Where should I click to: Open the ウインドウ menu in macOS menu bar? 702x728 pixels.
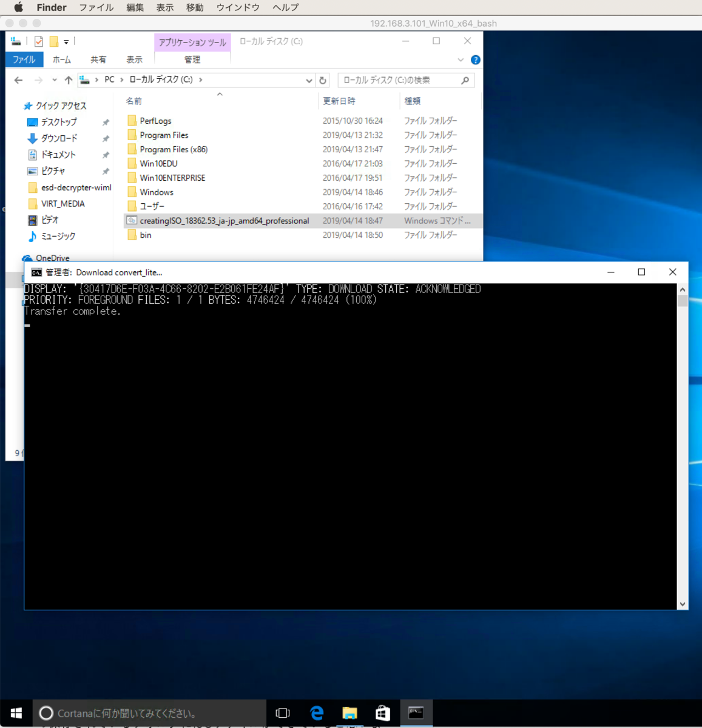238,7
